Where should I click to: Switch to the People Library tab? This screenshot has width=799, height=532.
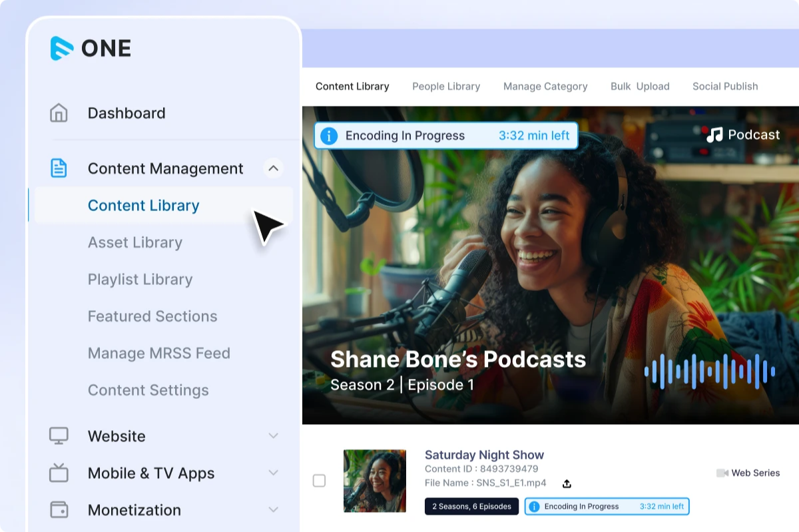pos(446,87)
